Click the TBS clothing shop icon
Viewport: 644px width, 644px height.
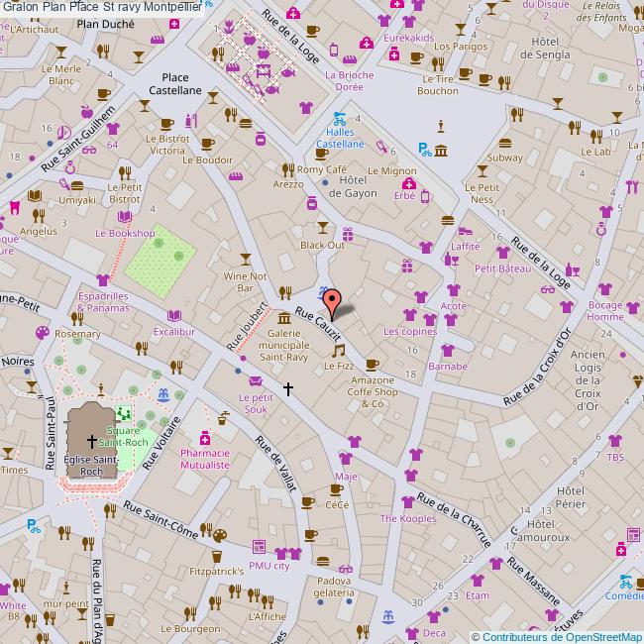(x=615, y=441)
